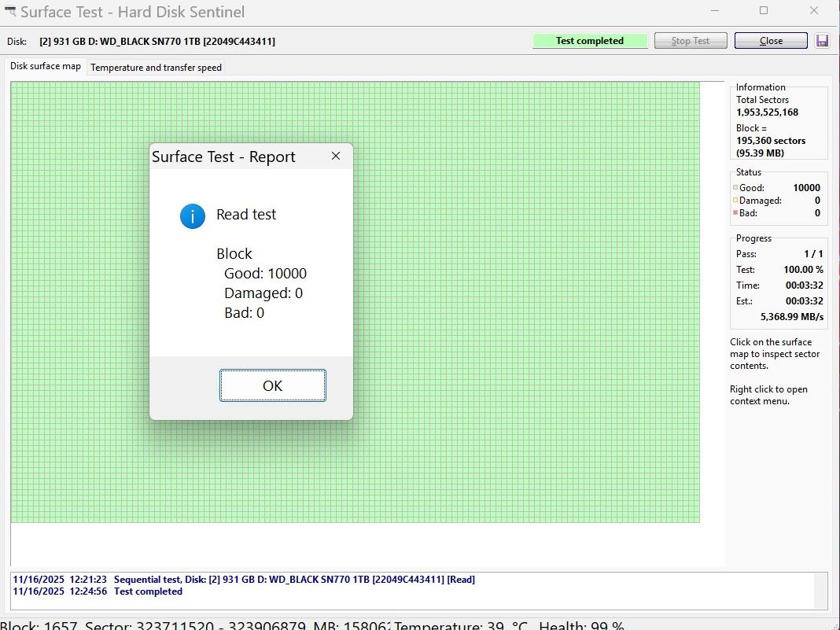Image resolution: width=840 pixels, height=630 pixels.
Task: Close the main Surface Test window
Action: [x=814, y=11]
